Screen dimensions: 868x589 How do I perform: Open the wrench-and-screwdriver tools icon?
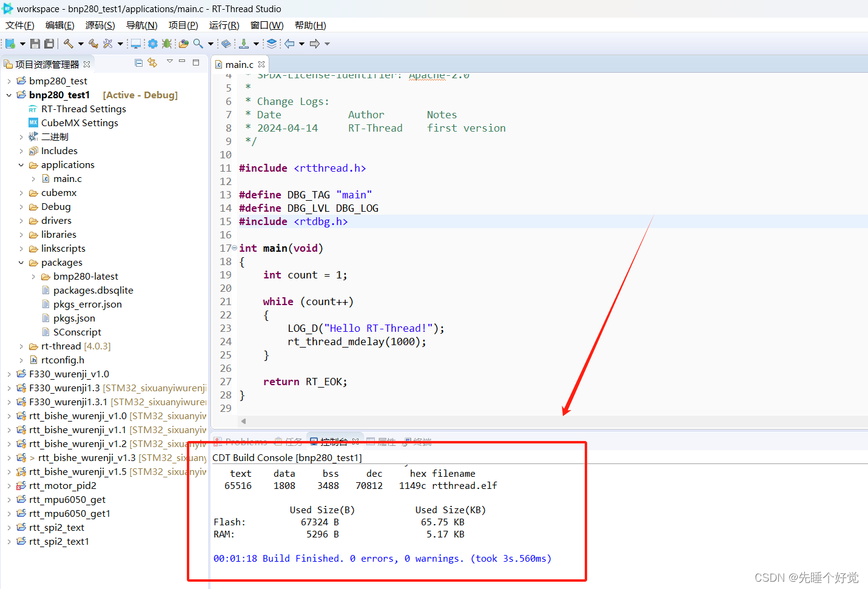click(108, 44)
